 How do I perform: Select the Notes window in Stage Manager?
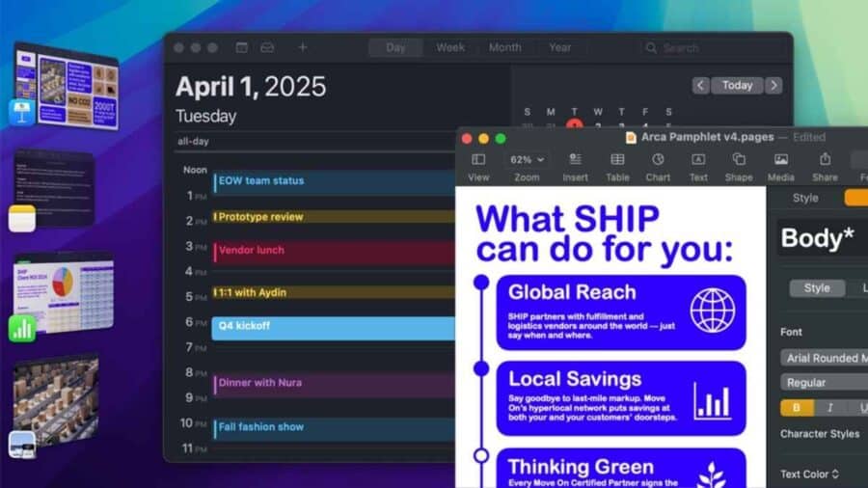[x=54, y=187]
